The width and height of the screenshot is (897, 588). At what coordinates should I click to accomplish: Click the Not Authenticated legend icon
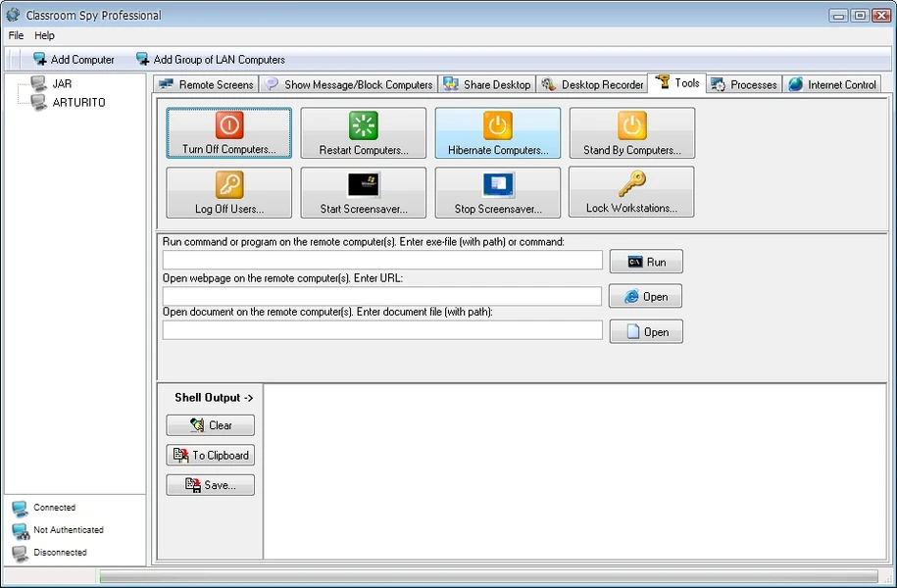(x=21, y=531)
